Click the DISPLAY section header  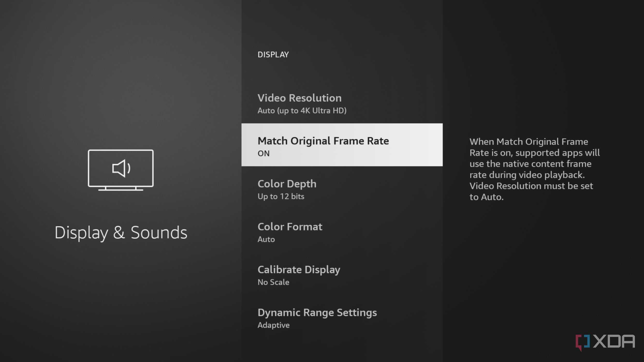273,55
